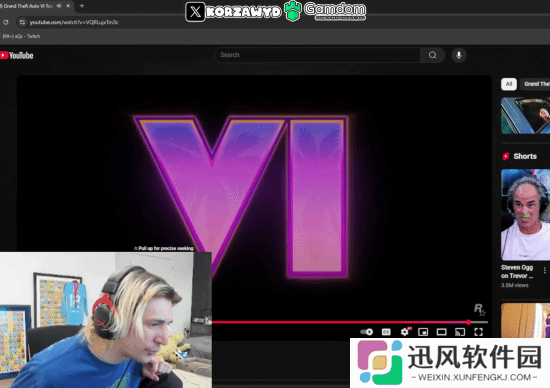This screenshot has width=550, height=388.
Task: Start voice search with microphone icon
Action: (x=458, y=55)
